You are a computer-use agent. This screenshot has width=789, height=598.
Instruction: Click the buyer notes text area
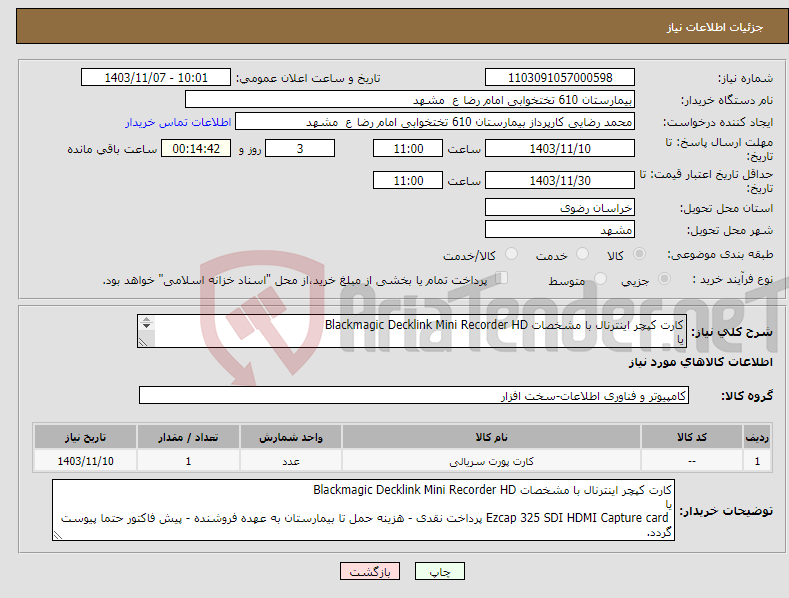tap(363, 510)
